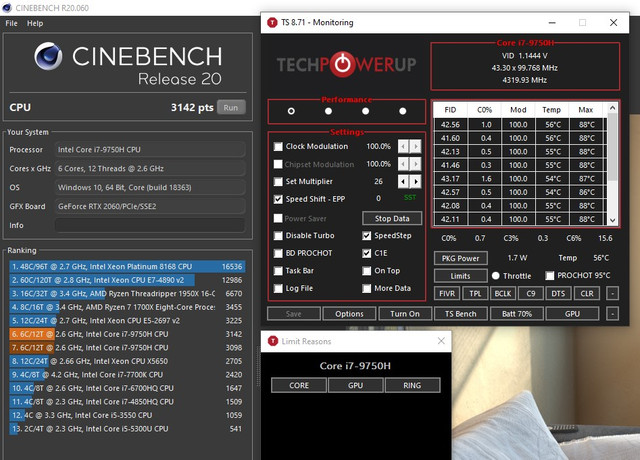Open the Help menu in Cinebench
This screenshot has height=460, width=640.
point(35,22)
